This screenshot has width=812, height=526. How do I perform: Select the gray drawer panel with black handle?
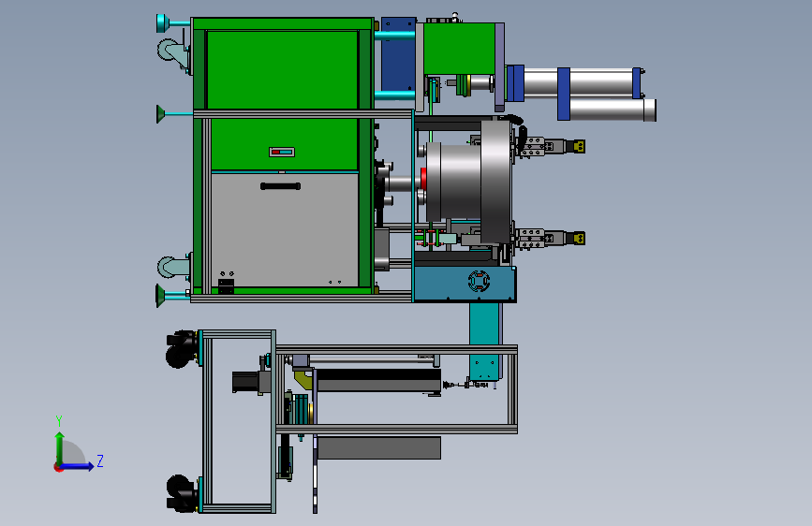click(285, 230)
